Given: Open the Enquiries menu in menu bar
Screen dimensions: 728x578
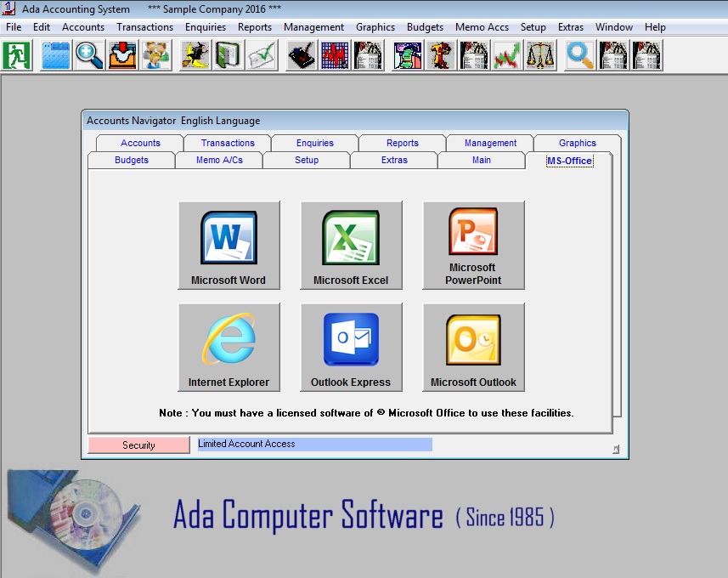Looking at the screenshot, I should 206,27.
